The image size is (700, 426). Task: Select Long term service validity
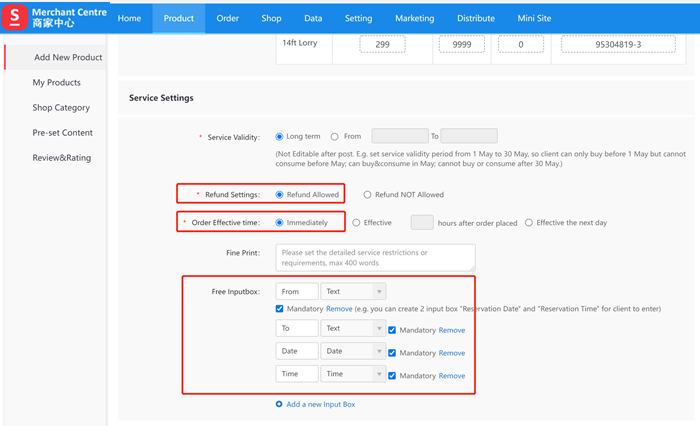(x=279, y=137)
